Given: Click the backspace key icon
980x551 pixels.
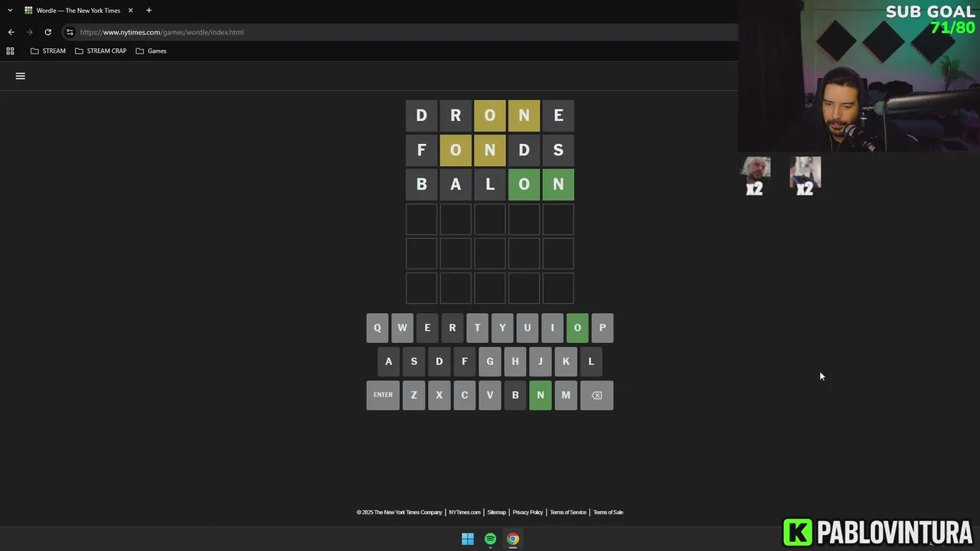Looking at the screenshot, I should coord(596,395).
